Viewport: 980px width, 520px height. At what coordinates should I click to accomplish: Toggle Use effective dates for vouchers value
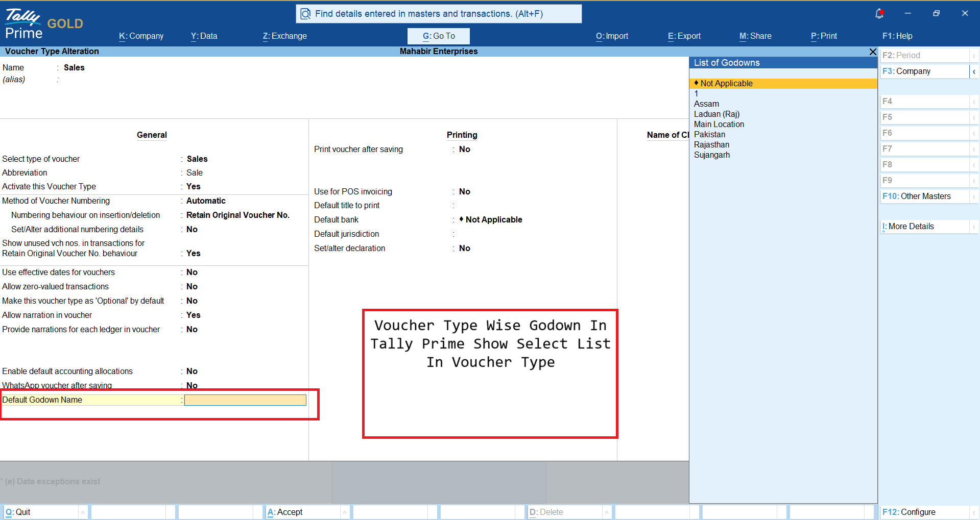[x=192, y=272]
